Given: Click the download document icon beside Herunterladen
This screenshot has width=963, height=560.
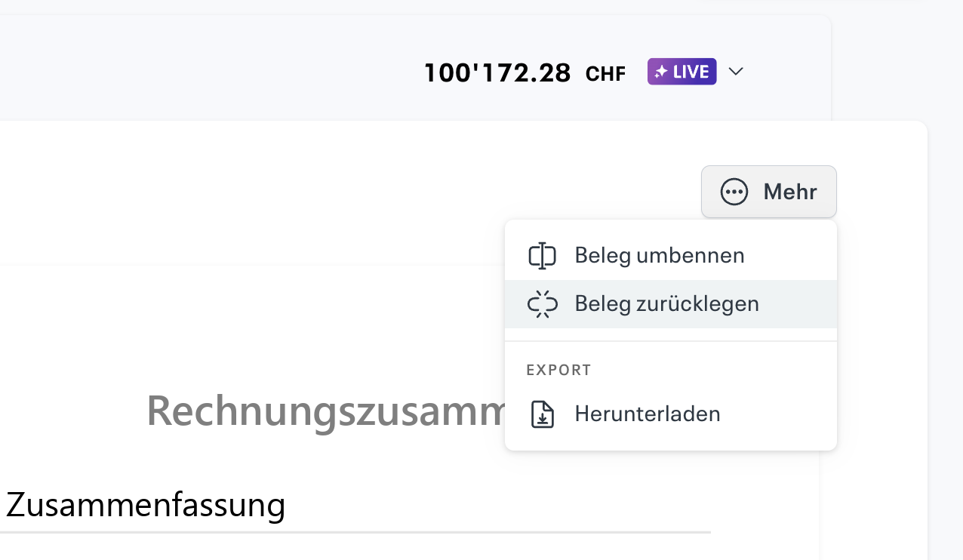Looking at the screenshot, I should (x=543, y=414).
